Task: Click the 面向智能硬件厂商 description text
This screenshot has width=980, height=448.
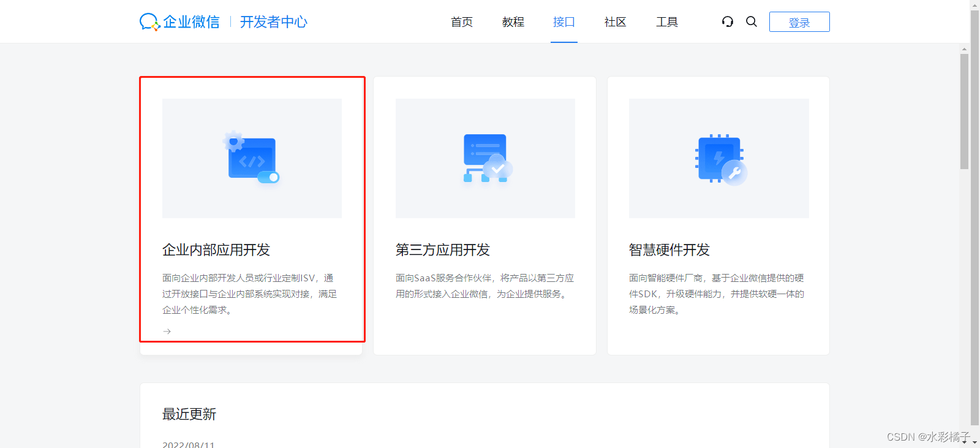Action: [x=717, y=294]
